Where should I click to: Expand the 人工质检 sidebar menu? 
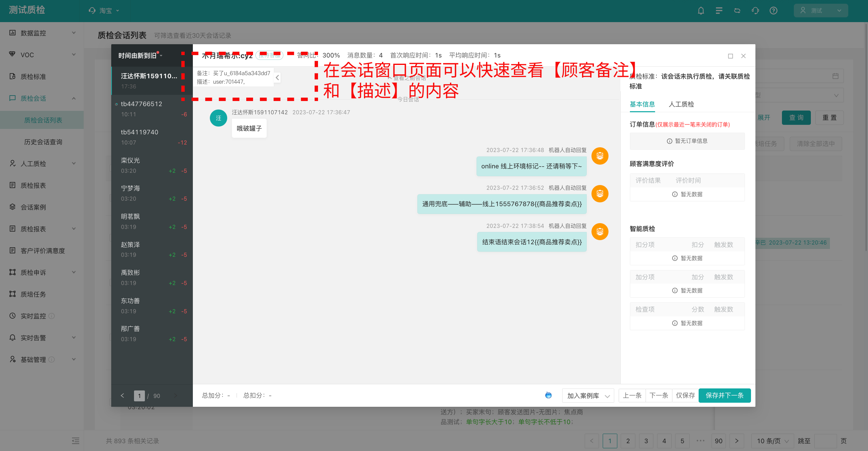tap(42, 164)
